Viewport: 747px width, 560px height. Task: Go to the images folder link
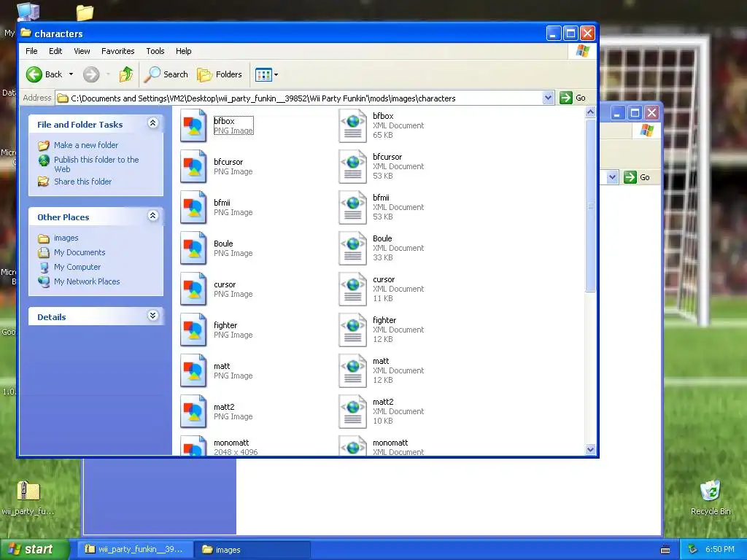(66, 238)
